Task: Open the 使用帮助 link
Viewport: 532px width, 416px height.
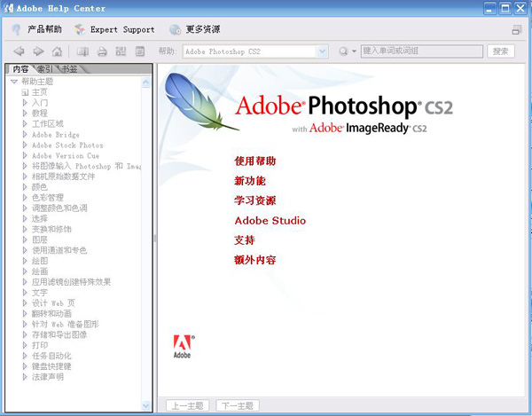Action: point(255,161)
